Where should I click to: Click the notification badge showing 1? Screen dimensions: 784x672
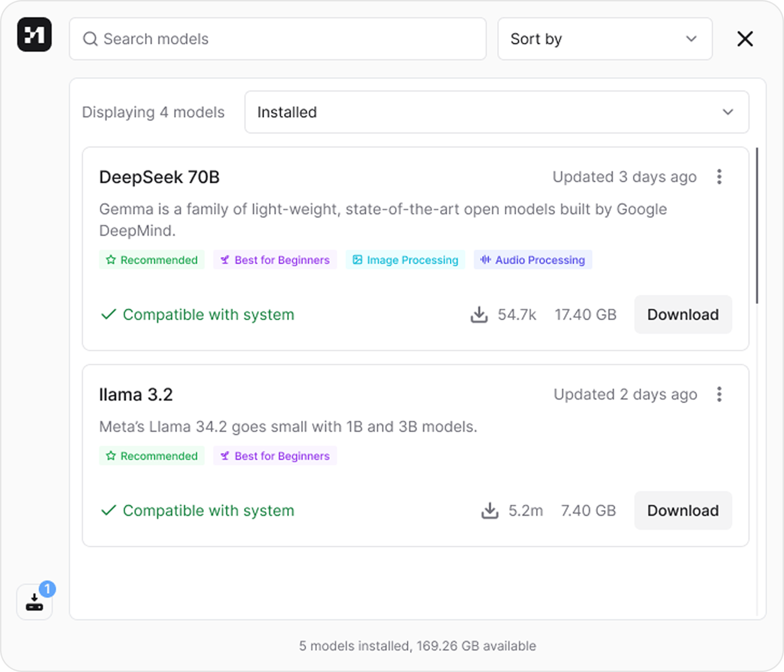(x=47, y=589)
